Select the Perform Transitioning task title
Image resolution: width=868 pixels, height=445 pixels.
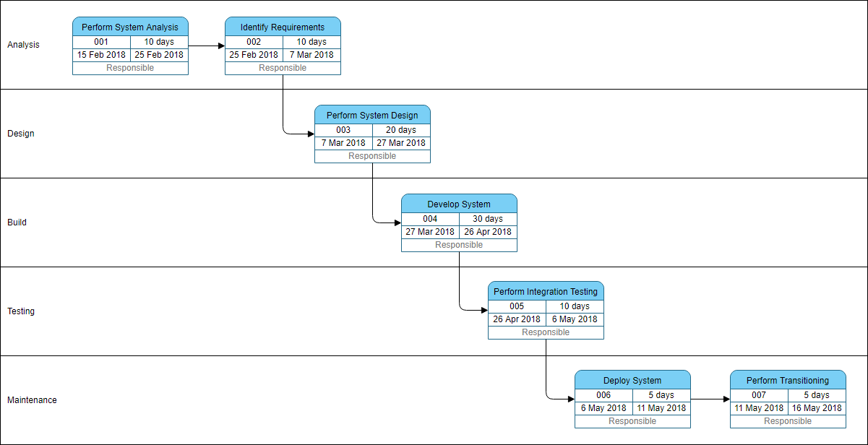click(x=788, y=380)
